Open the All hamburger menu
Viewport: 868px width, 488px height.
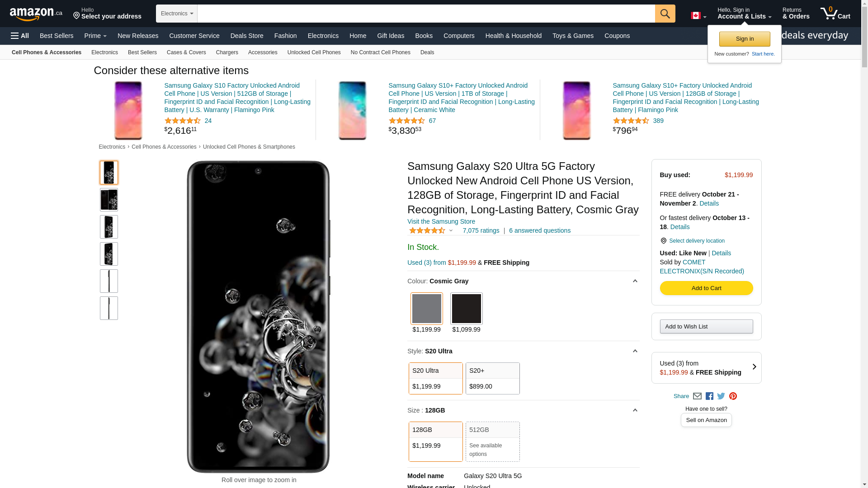(x=20, y=36)
